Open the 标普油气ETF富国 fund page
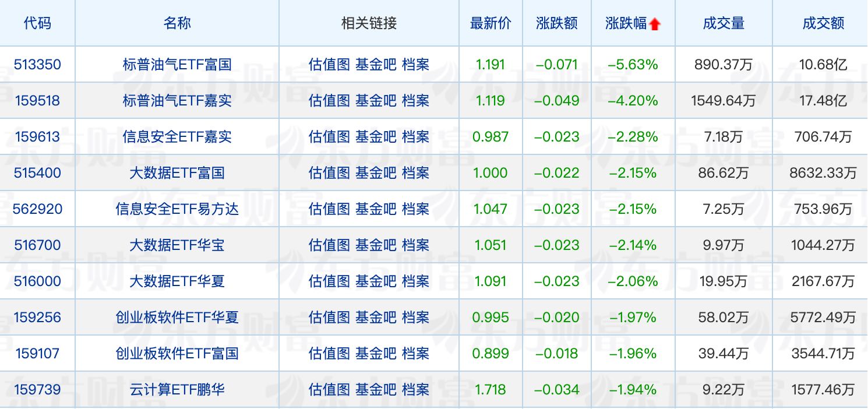Image resolution: width=868 pixels, height=409 pixels. coord(177,65)
